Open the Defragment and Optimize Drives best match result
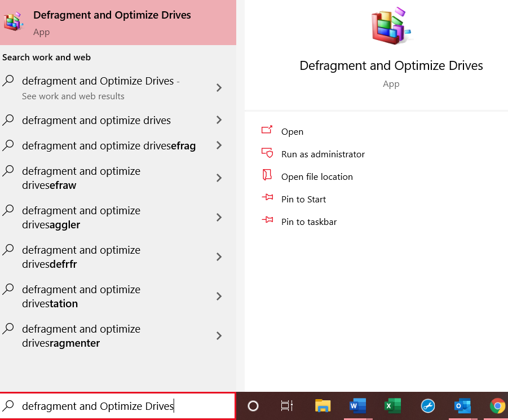Screen dimensions: 508x420 (118, 23)
